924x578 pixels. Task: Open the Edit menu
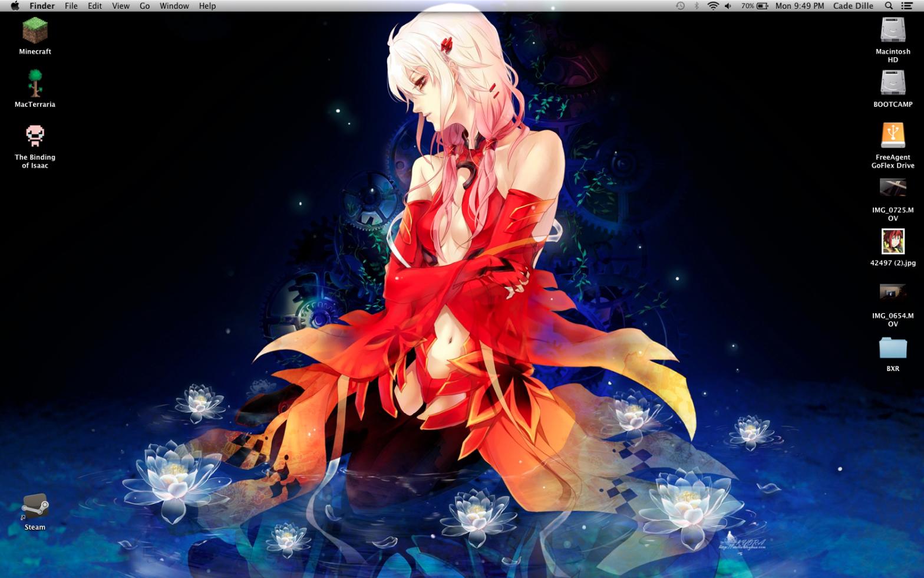click(x=95, y=6)
